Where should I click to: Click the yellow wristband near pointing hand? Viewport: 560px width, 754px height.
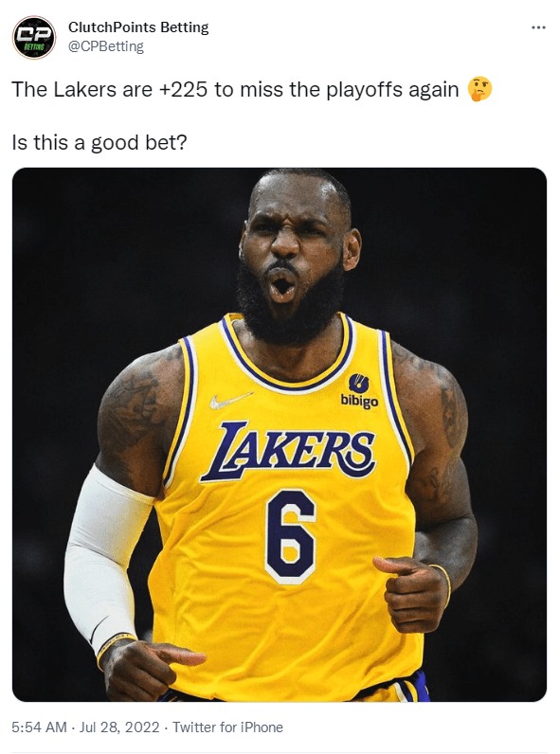[116, 648]
